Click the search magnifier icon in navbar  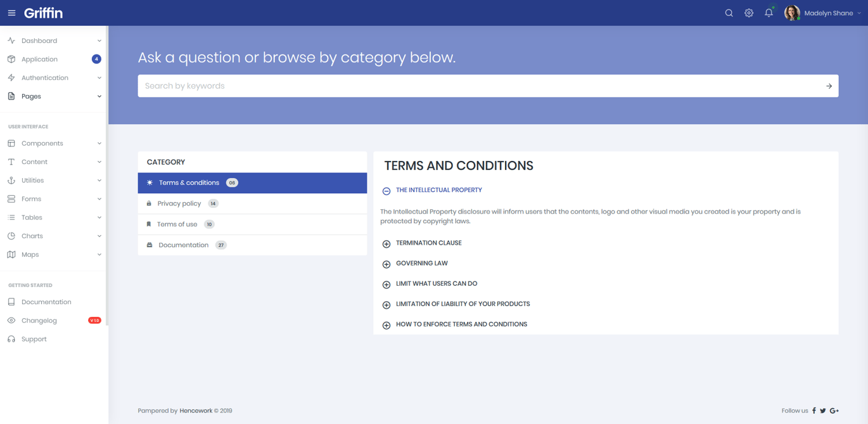pyautogui.click(x=729, y=13)
